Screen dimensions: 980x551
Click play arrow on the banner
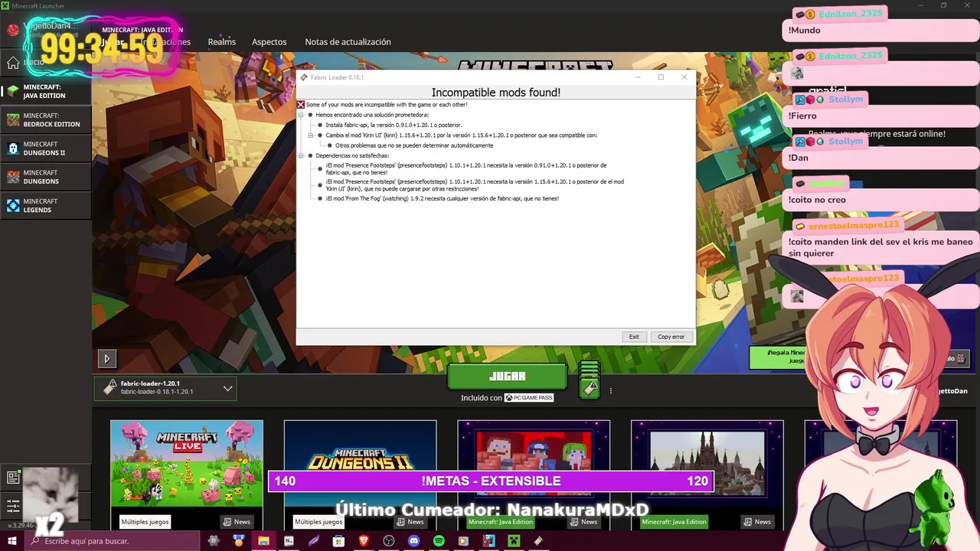pos(106,358)
